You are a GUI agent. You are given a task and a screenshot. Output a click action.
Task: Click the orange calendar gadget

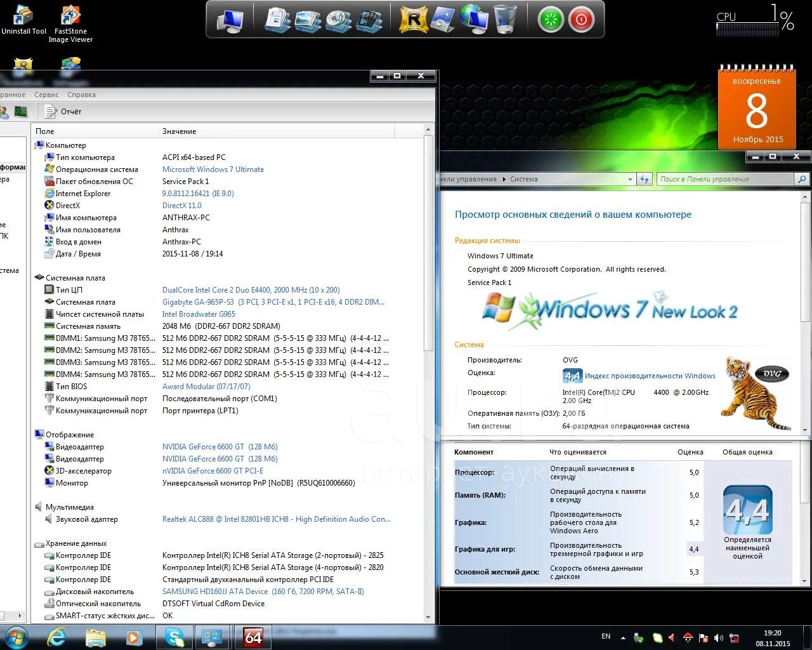[x=756, y=108]
